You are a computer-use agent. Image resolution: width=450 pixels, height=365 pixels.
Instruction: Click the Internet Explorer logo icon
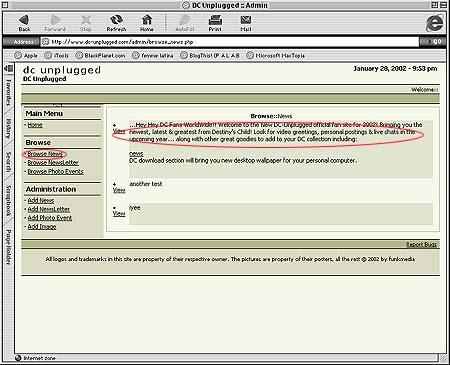click(x=435, y=23)
